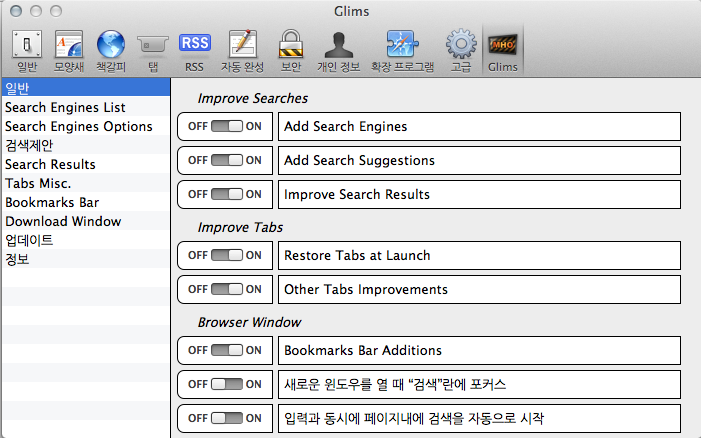Screen dimensions: 701x438
Task: Toggle the Restore Tabs at Launch switch
Action: tap(227, 255)
